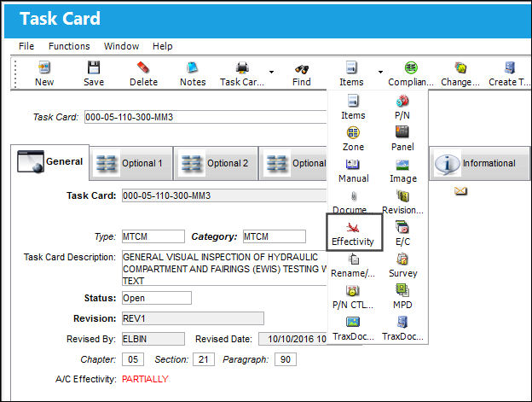Click the Chapter field showing 05
This screenshot has width=532, height=402.
(x=133, y=359)
